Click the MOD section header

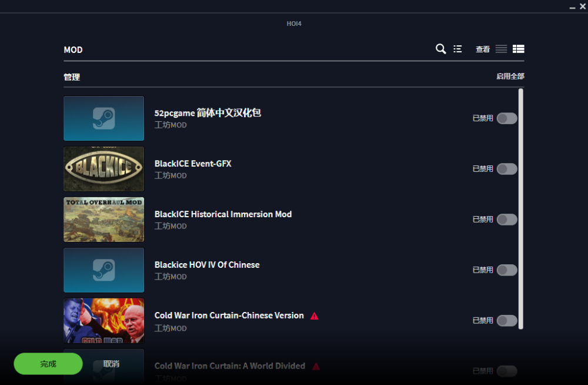(73, 49)
